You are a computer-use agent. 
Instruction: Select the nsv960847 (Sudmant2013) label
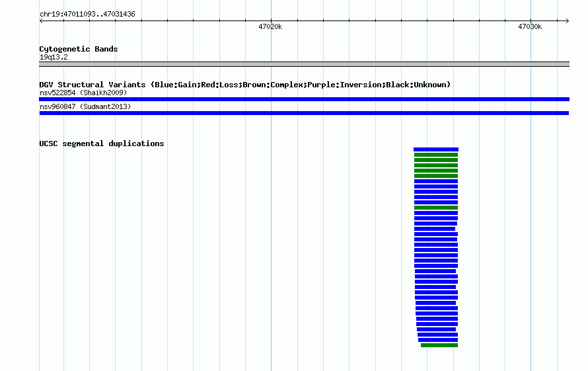click(x=85, y=106)
